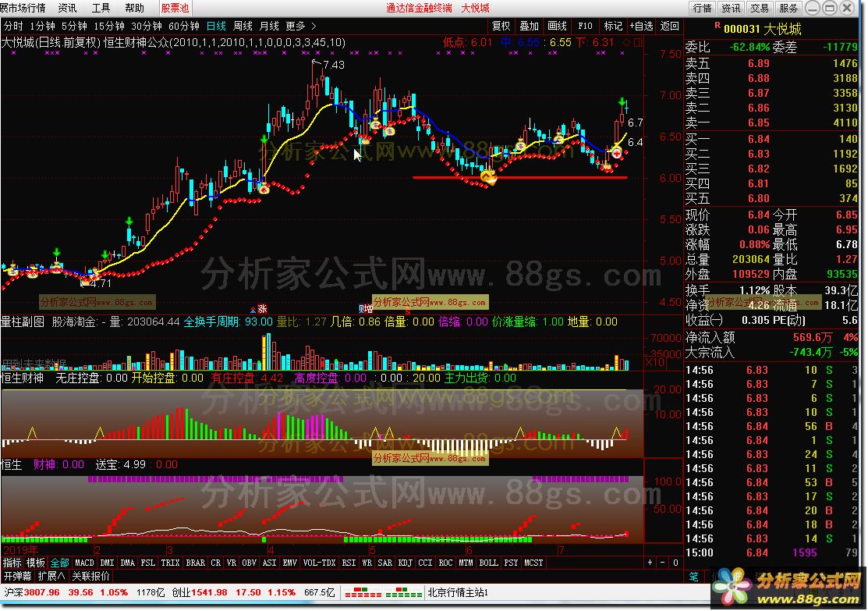The image size is (868, 611).
Task: Choose the KDJ indicator
Action: pyautogui.click(x=406, y=563)
